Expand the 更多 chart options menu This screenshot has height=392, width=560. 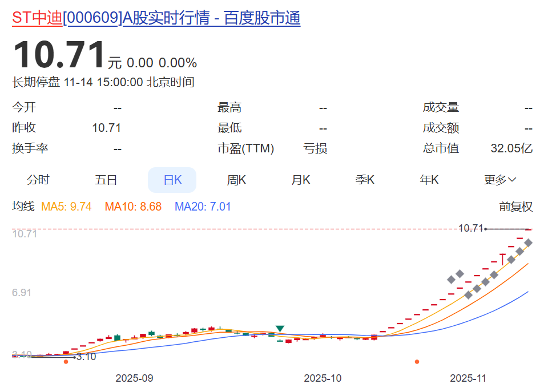point(498,179)
